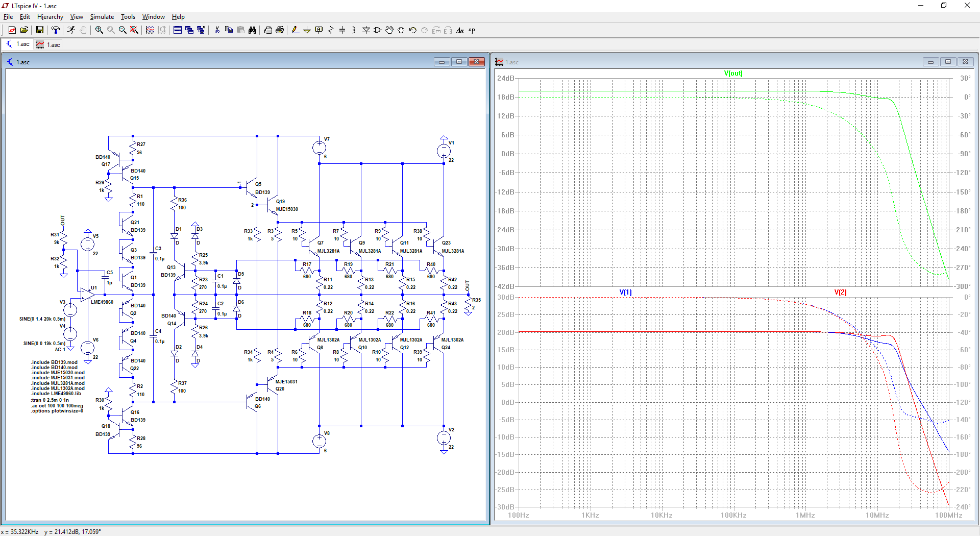Close all windows using the toolbar icon
The image size is (980, 536).
tap(201, 30)
